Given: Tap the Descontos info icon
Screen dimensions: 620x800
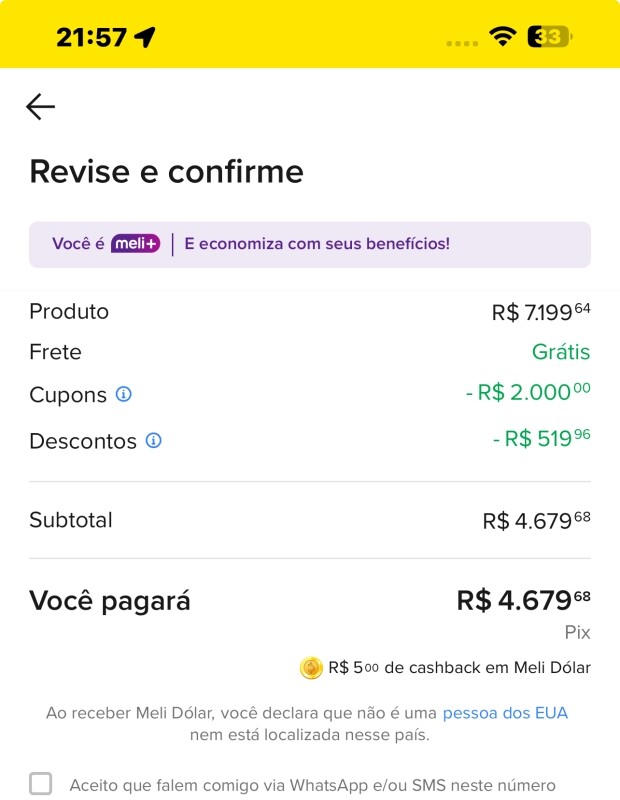Looking at the screenshot, I should [x=154, y=440].
